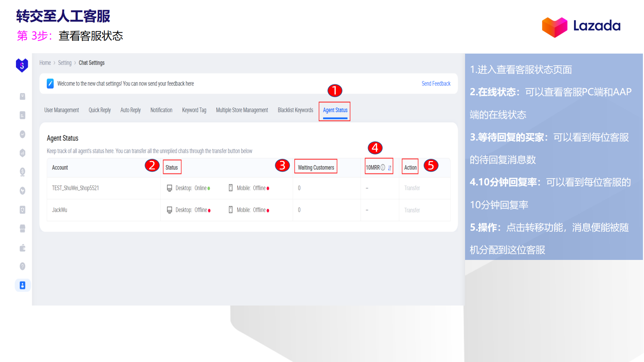Switch to the Quick Reply tab
Viewport: 644px width, 362px height.
point(100,110)
